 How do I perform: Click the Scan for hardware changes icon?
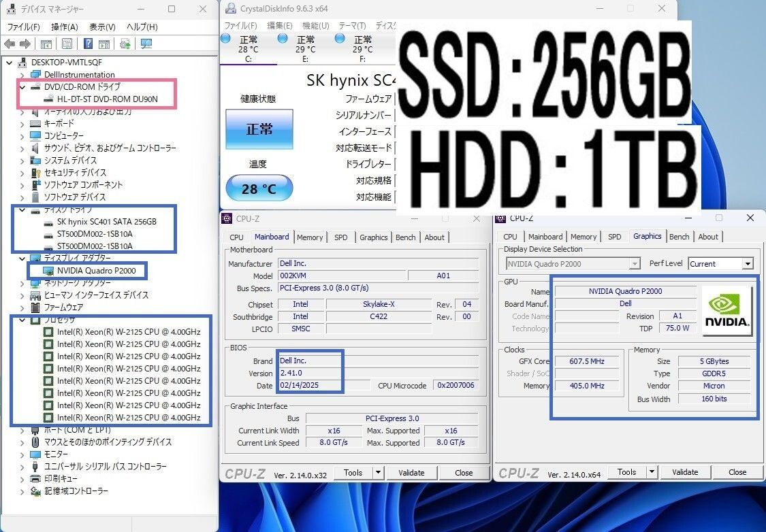(146, 44)
